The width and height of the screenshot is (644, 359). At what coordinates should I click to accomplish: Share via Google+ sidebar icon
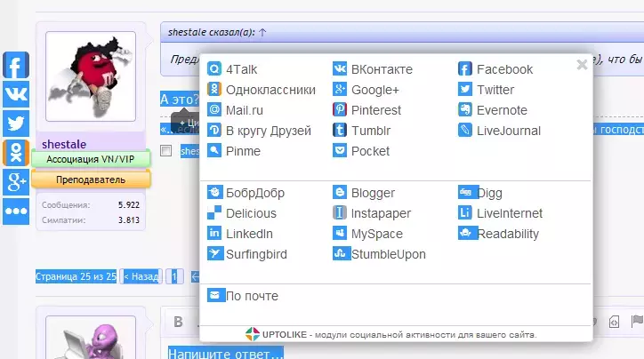[x=16, y=182]
